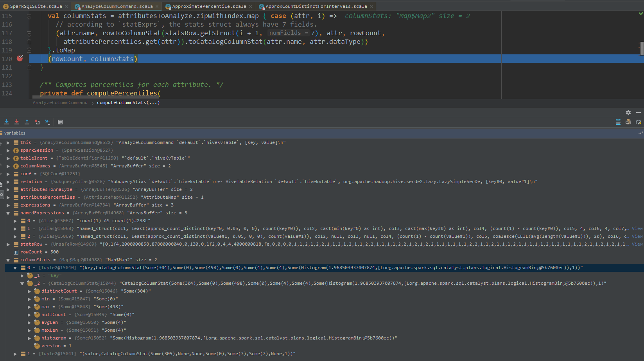The width and height of the screenshot is (644, 361).
Task: Open debugger settings gear icon
Action: 628,113
